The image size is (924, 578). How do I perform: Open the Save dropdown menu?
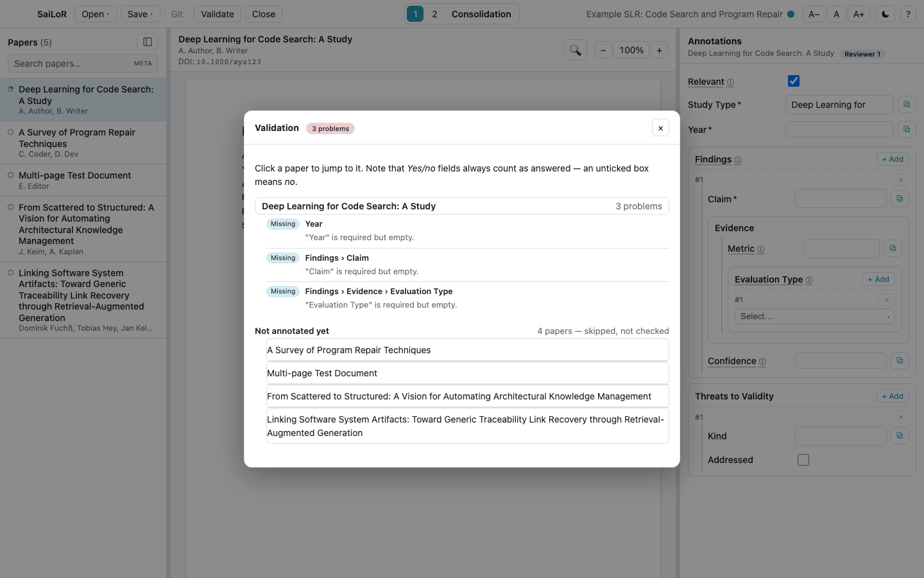pyautogui.click(x=141, y=14)
